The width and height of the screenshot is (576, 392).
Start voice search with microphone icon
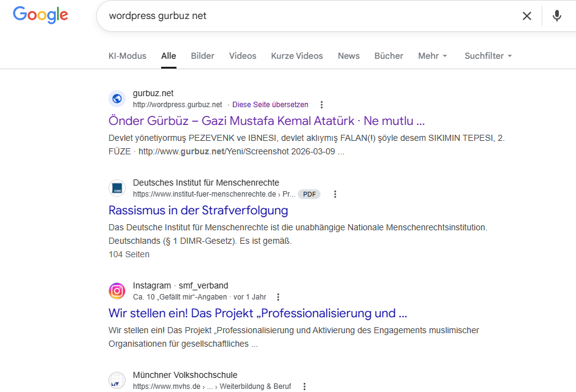[556, 16]
